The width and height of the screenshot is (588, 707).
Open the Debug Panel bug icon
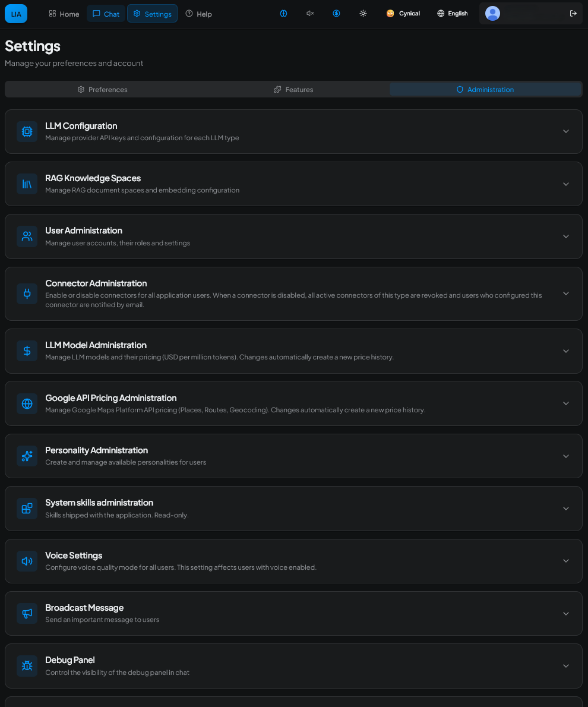(27, 665)
